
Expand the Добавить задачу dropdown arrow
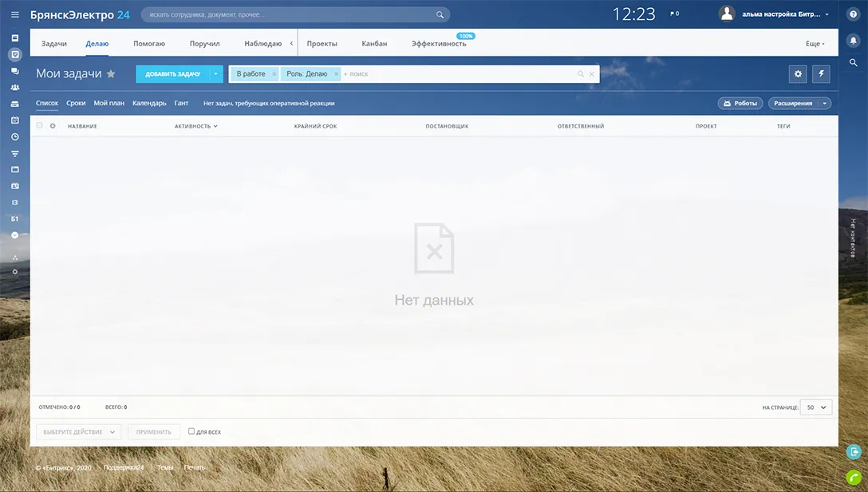coord(216,73)
